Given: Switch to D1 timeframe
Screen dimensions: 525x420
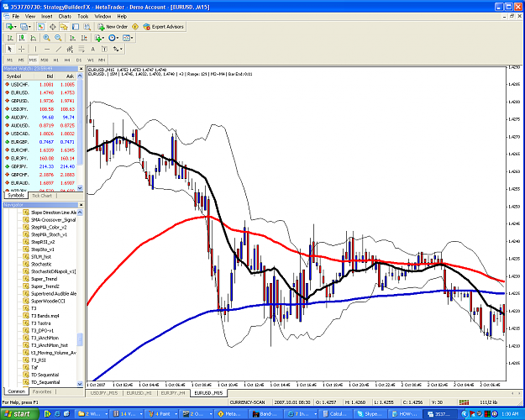Looking at the screenshot, I should click(79, 60).
